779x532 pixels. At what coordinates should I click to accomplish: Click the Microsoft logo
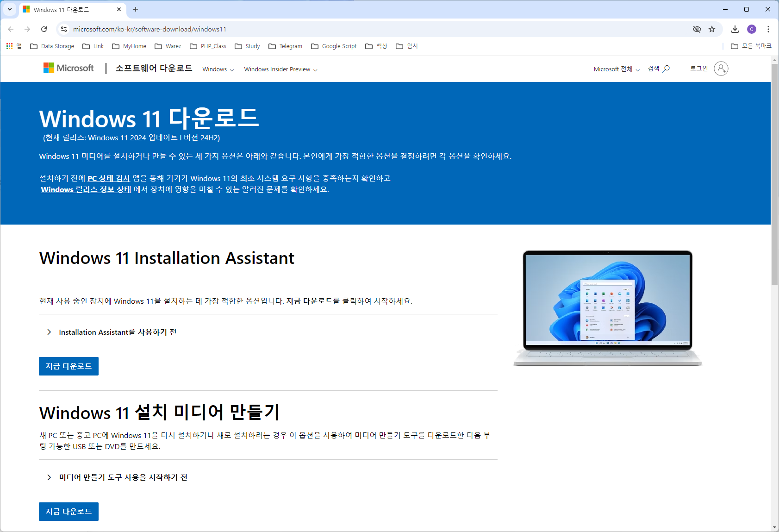click(69, 68)
